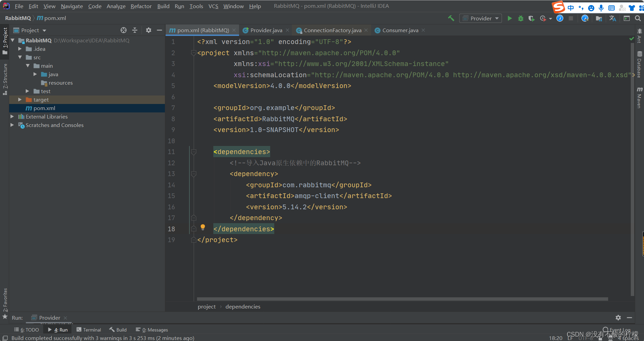The height and width of the screenshot is (341, 644).
Task: Hide the Run panel with minus icon
Action: pos(629,318)
